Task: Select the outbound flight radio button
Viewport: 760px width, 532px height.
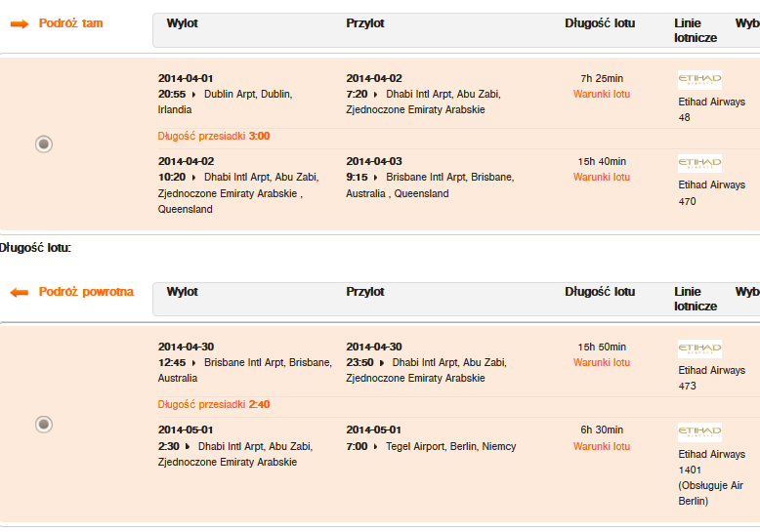Action: point(44,143)
